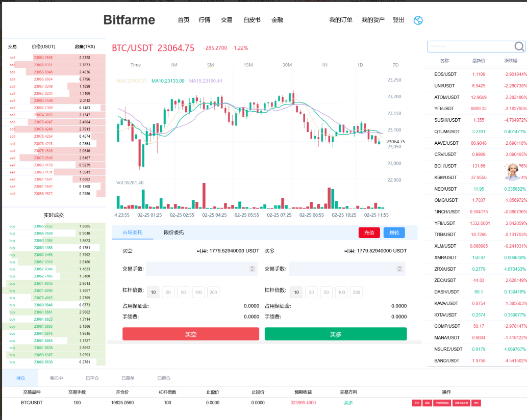This screenshot has height=420, width=527.
Task: Click the magnifier icon in the search box
Action: tap(519, 47)
